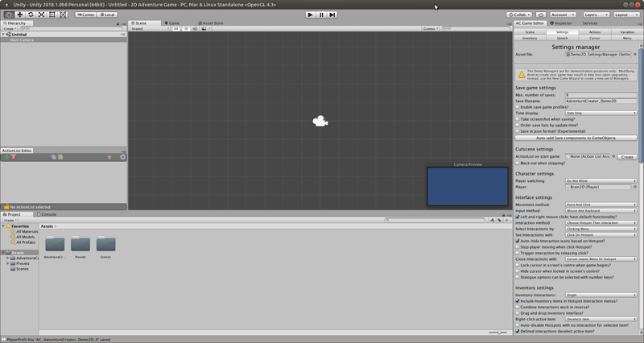This screenshot has height=343, width=644.
Task: Open the Collab button
Action: tap(519, 14)
